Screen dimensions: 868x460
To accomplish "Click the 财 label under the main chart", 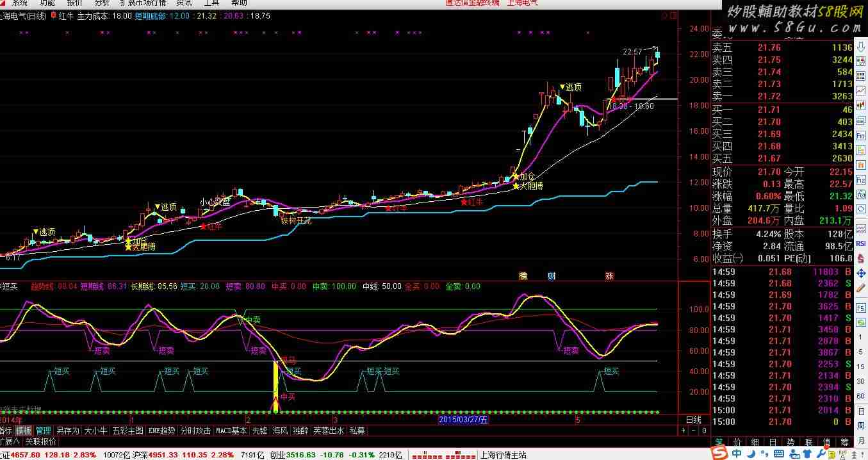I will pyautogui.click(x=552, y=276).
